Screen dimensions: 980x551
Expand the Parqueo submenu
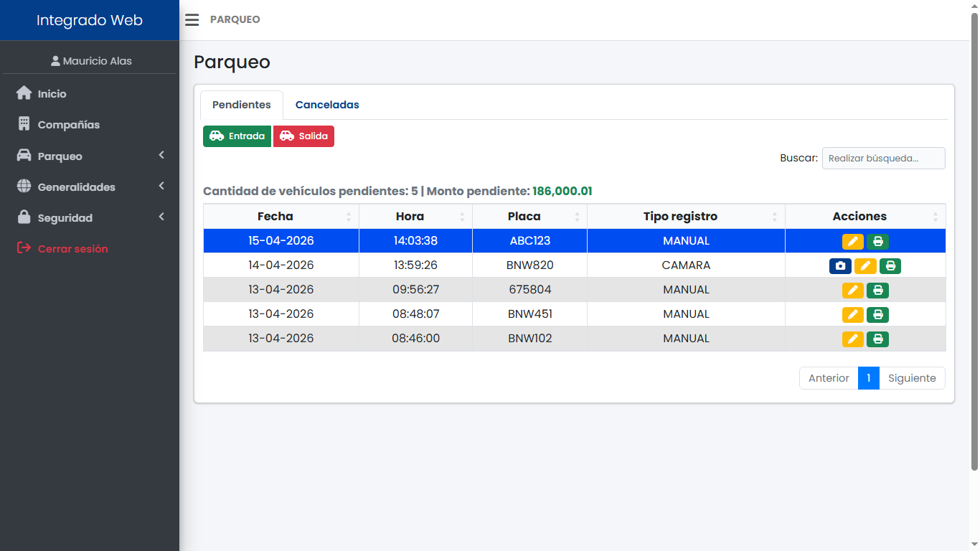[x=161, y=155]
